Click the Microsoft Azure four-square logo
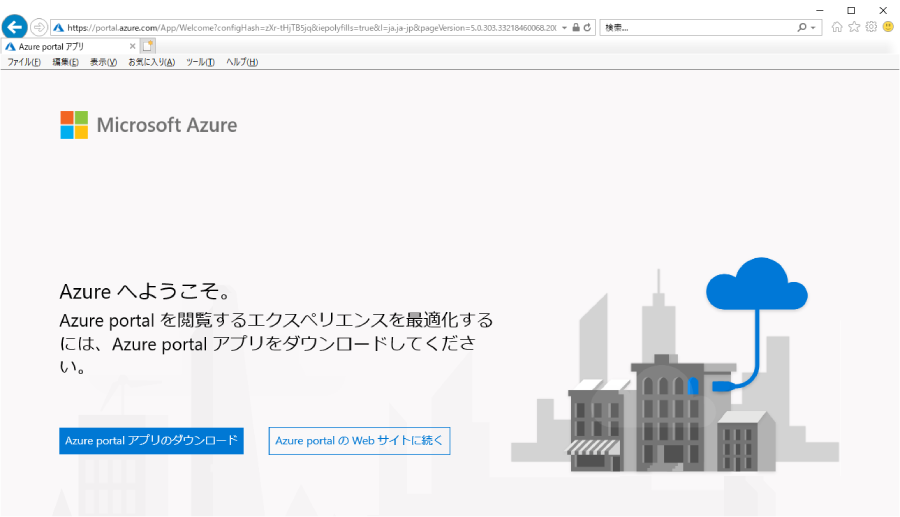Viewport: 900px width, 517px height. point(74,125)
